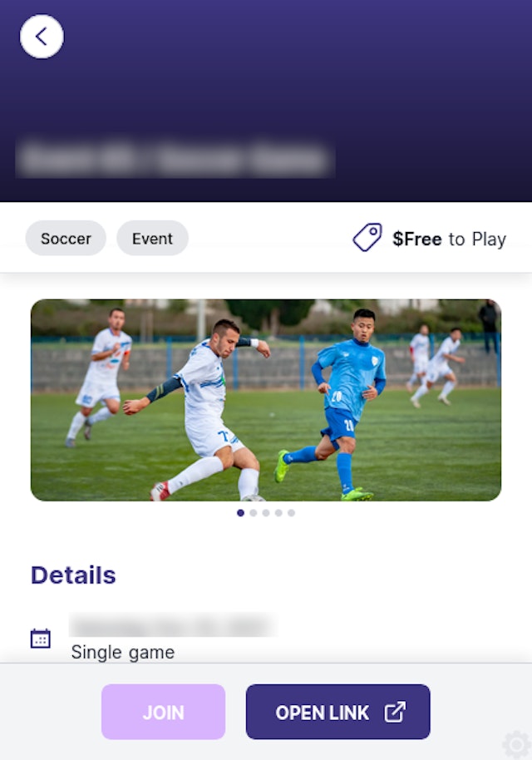Click the blurred date line above Single game
This screenshot has height=760, width=532.
pos(173,625)
